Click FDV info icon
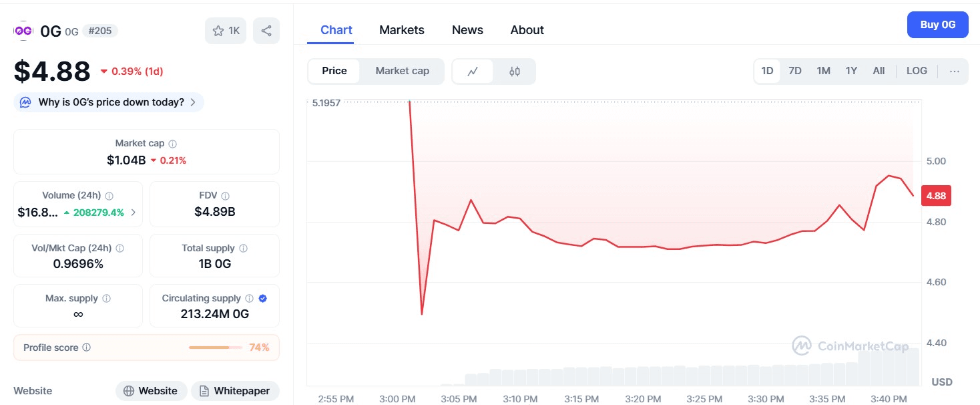Viewport: 980px width, 405px height. (x=226, y=196)
